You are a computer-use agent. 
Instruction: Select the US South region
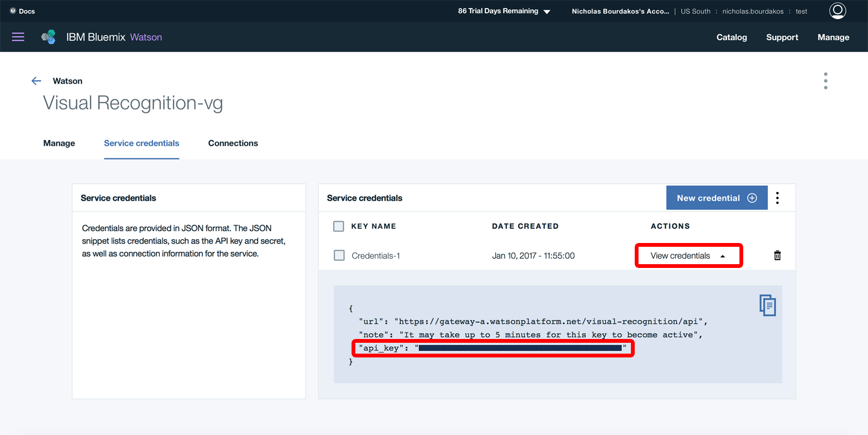pos(695,11)
